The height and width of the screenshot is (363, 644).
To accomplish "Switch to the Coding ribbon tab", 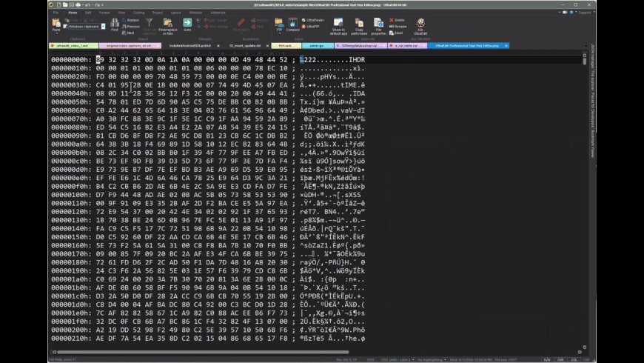I will (139, 13).
